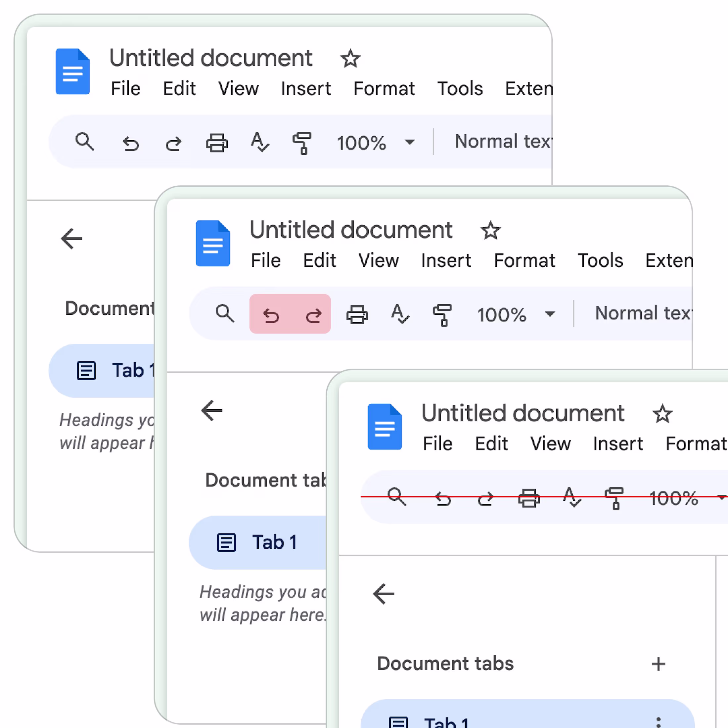Click Redo in the back window toolbar
The width and height of the screenshot is (728, 728).
(174, 144)
